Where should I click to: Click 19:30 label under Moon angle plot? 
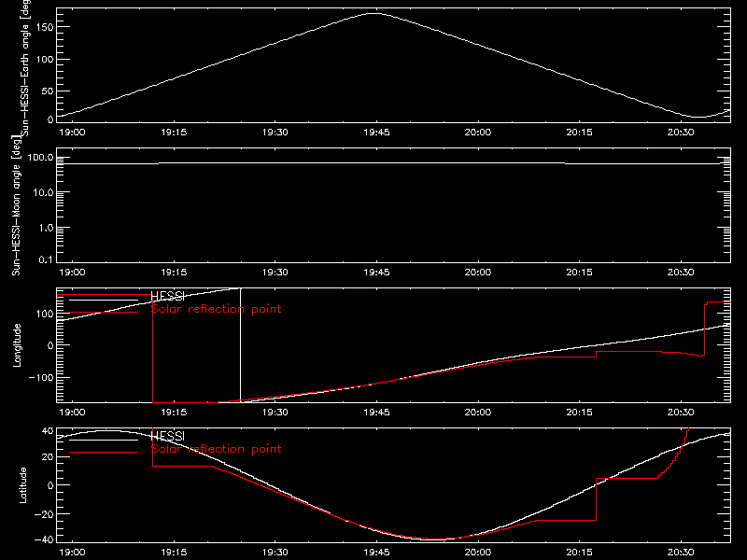pos(275,272)
